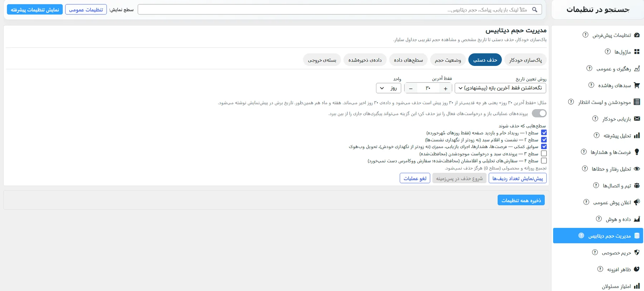Switch to بسته‌ی خروجی tab
644x291 pixels.
[322, 60]
